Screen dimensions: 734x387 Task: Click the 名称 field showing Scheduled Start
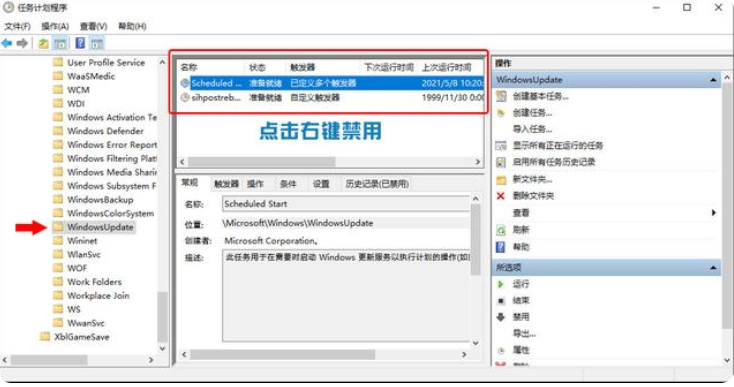click(x=345, y=204)
